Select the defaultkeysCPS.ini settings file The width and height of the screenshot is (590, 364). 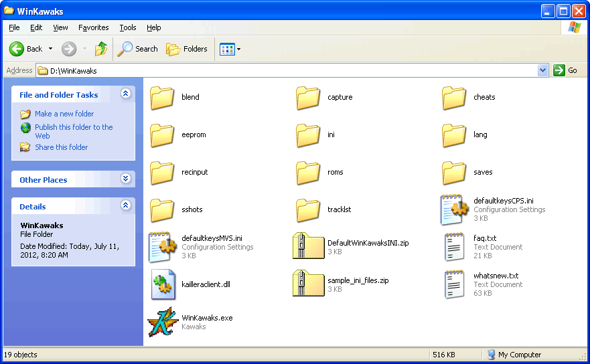click(x=454, y=209)
